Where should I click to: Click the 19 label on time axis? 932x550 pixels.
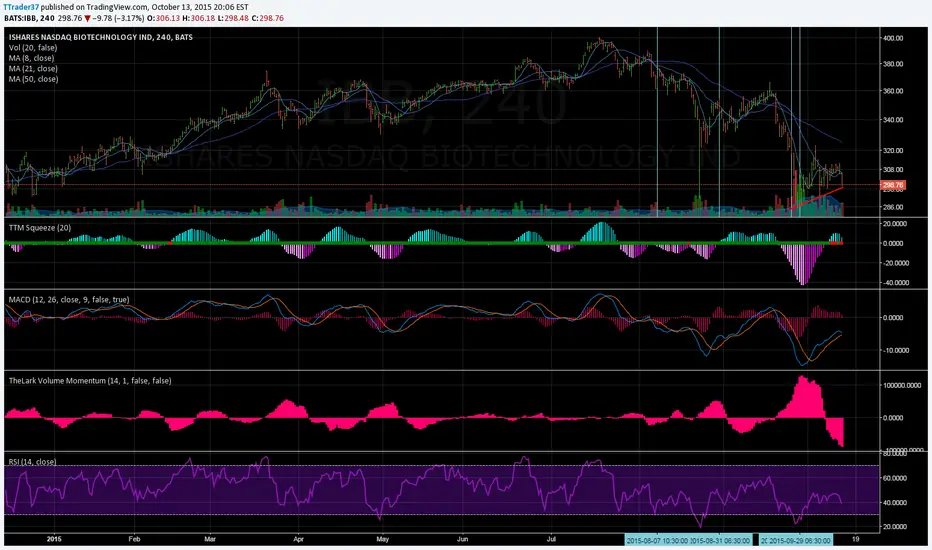click(x=855, y=540)
